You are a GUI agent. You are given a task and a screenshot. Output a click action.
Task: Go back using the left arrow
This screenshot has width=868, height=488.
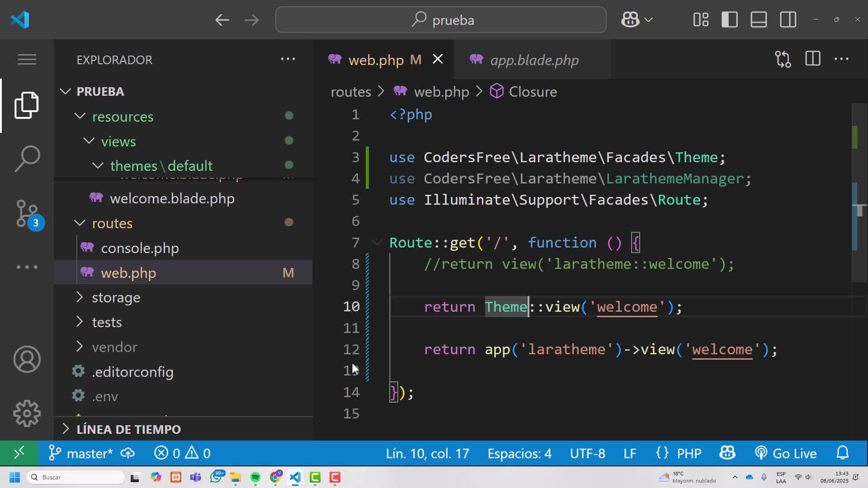click(222, 20)
